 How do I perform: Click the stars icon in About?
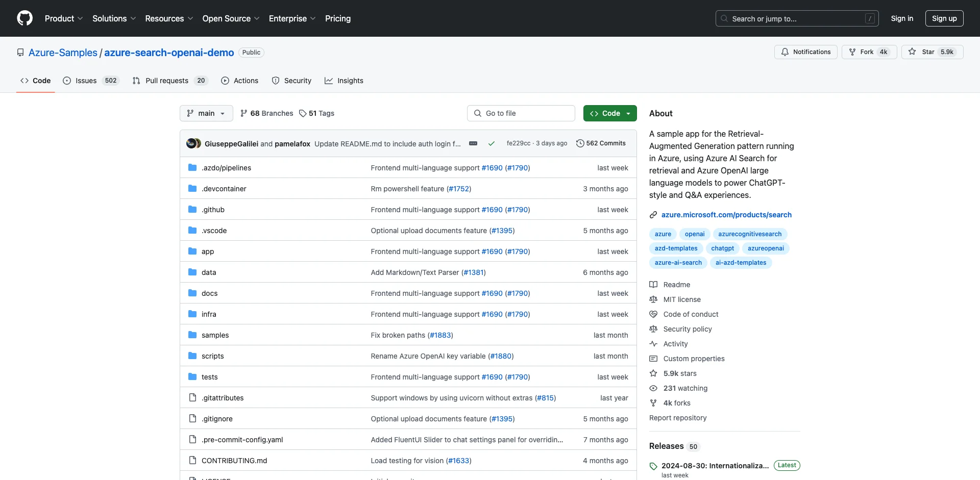click(x=653, y=373)
